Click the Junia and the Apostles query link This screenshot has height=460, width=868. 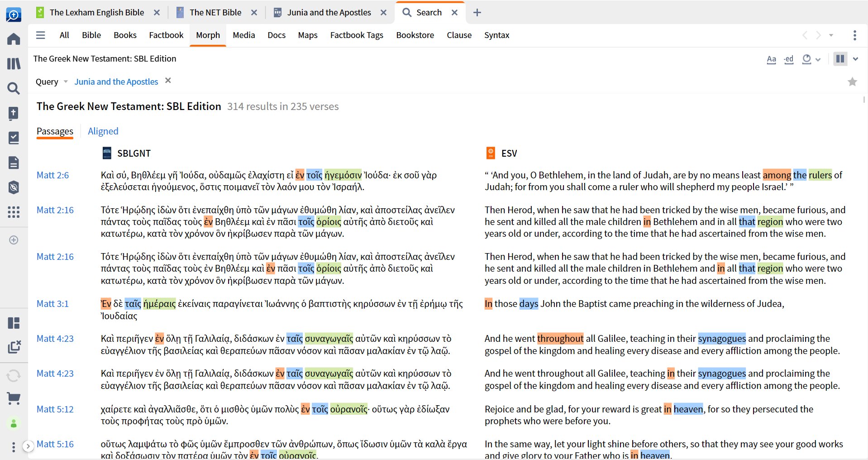(116, 82)
